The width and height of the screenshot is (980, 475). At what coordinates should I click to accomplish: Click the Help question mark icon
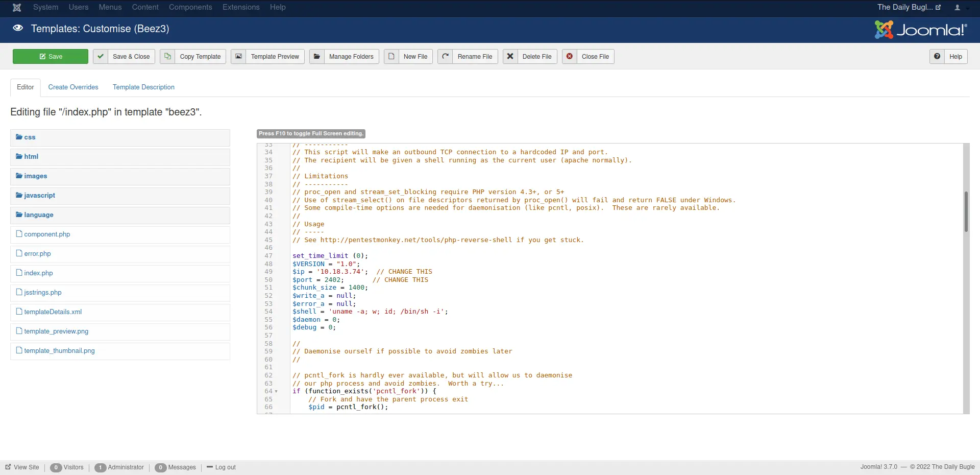937,56
